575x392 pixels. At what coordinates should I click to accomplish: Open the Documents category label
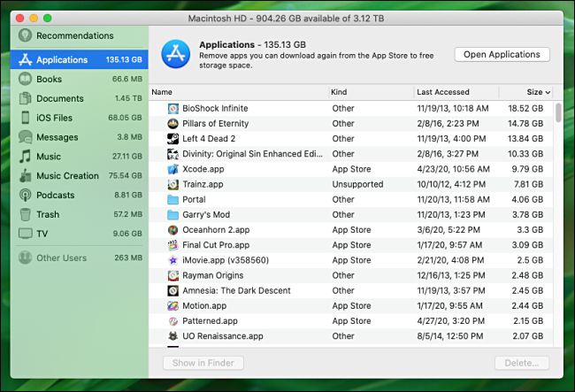60,98
